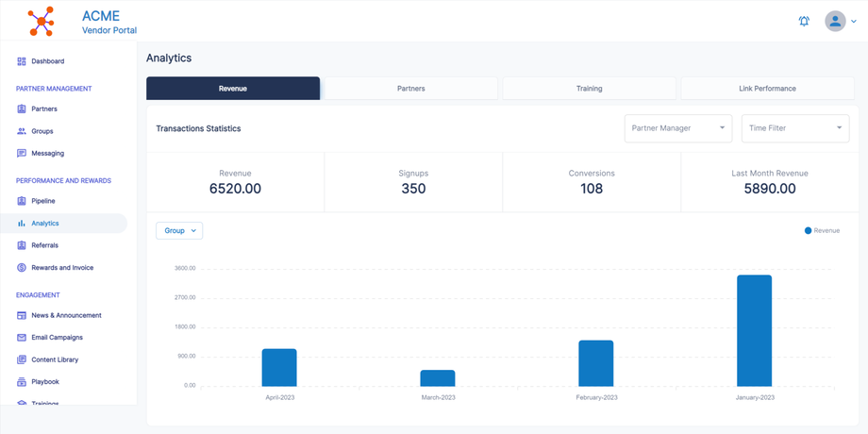Click the Content Library icon
This screenshot has width=868, height=434.
click(22, 359)
